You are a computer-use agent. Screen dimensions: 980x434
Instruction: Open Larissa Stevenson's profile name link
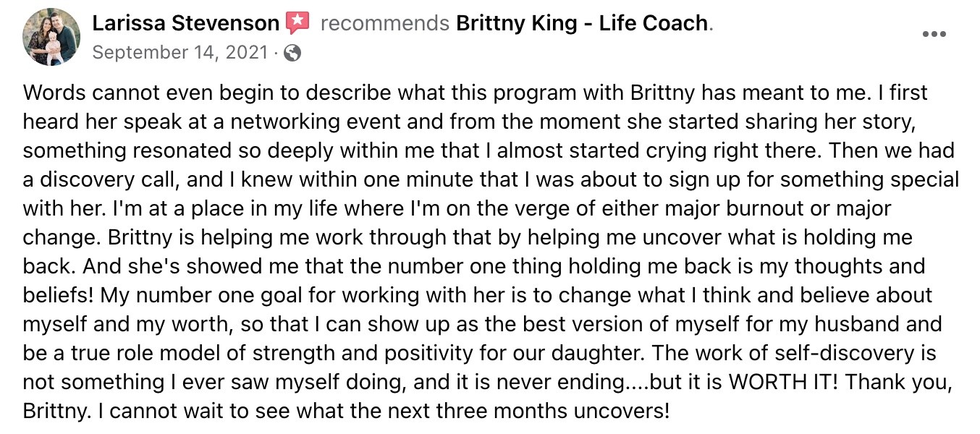point(185,23)
